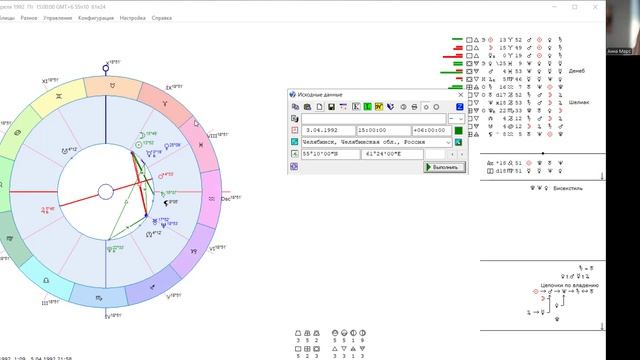Click the black Lilith glyph in chart
Viewport: 640px width, 360px height.
coord(166,203)
